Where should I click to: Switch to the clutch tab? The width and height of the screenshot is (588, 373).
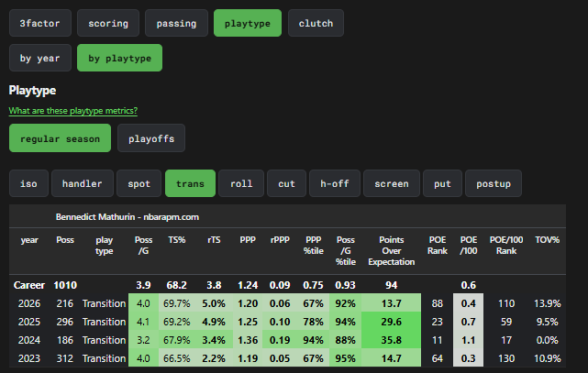(316, 23)
